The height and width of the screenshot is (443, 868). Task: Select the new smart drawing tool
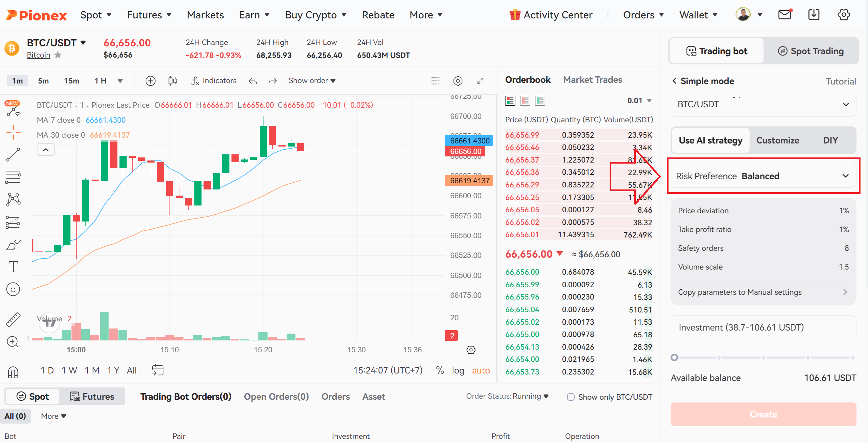tap(13, 109)
